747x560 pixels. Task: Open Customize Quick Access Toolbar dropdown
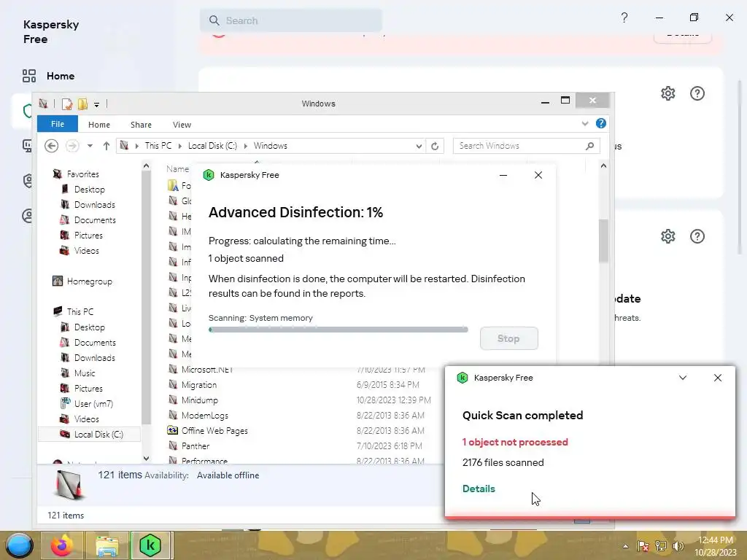pyautogui.click(x=97, y=104)
